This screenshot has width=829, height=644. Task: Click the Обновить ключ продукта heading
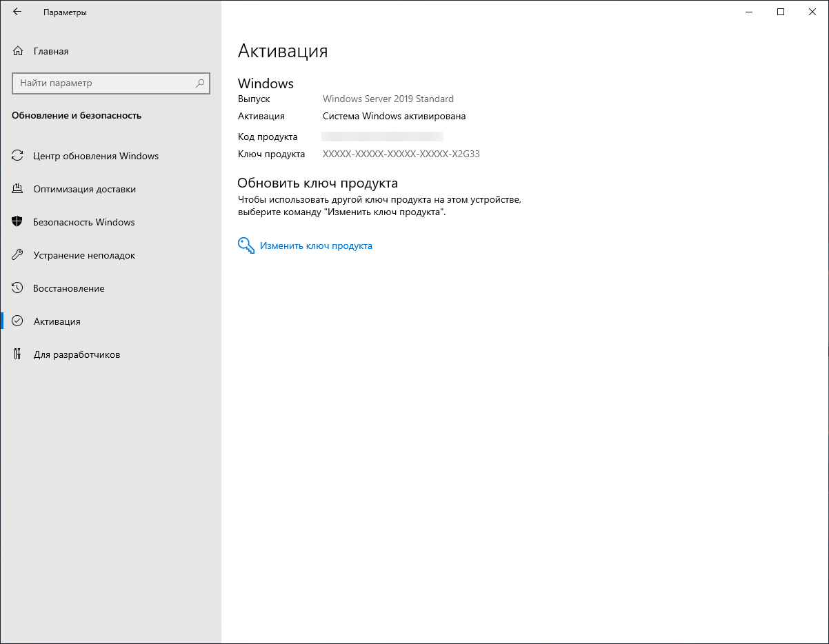point(318,183)
